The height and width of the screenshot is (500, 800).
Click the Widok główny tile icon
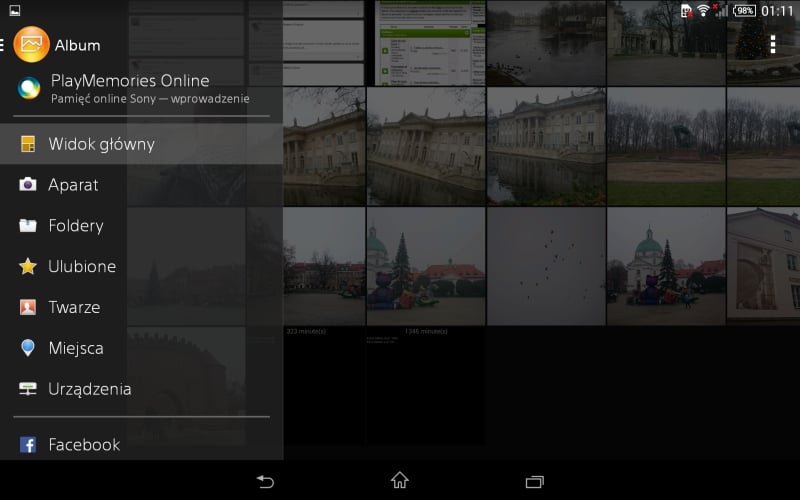28,144
